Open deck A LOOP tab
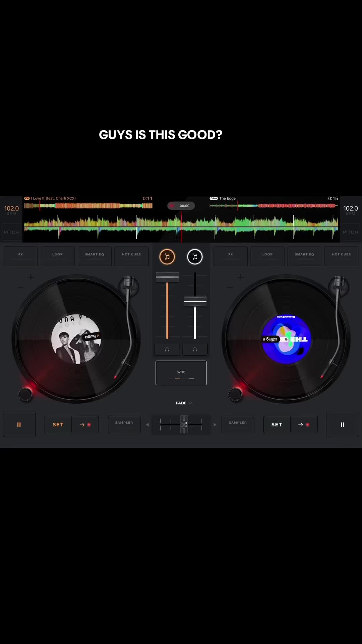 click(58, 256)
